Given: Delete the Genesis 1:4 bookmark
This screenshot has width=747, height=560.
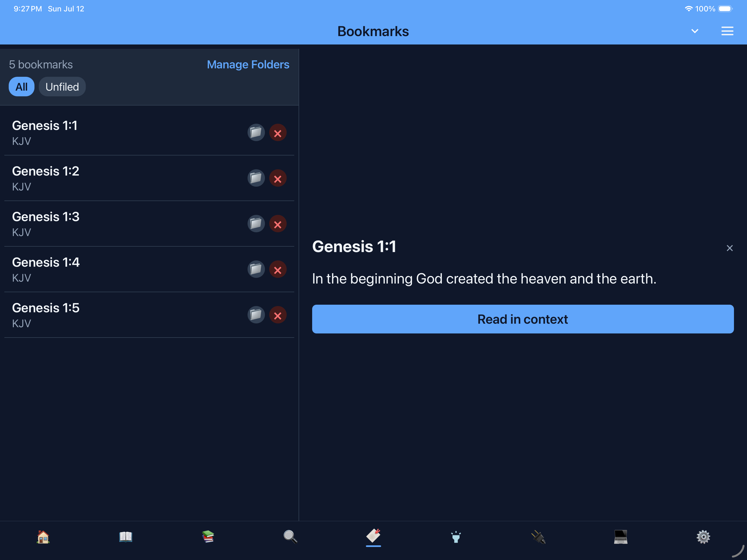Looking at the screenshot, I should point(278,269).
